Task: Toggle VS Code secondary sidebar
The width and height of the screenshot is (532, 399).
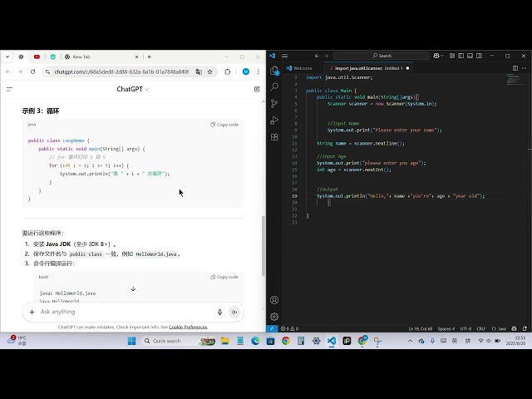Action: 479,56
